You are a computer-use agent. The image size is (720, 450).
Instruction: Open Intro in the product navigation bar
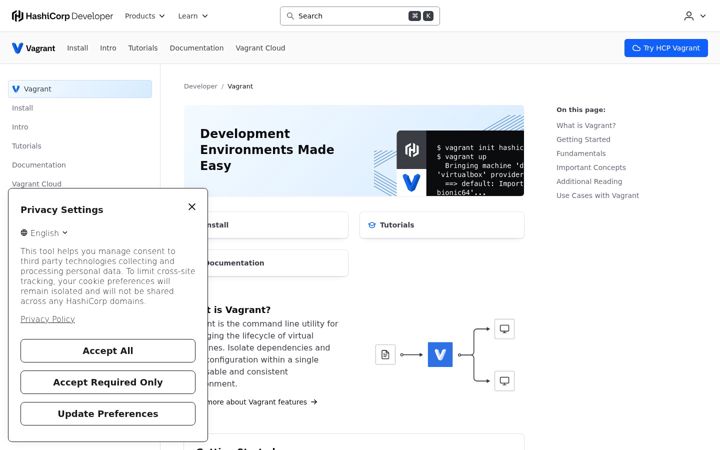coord(108,48)
